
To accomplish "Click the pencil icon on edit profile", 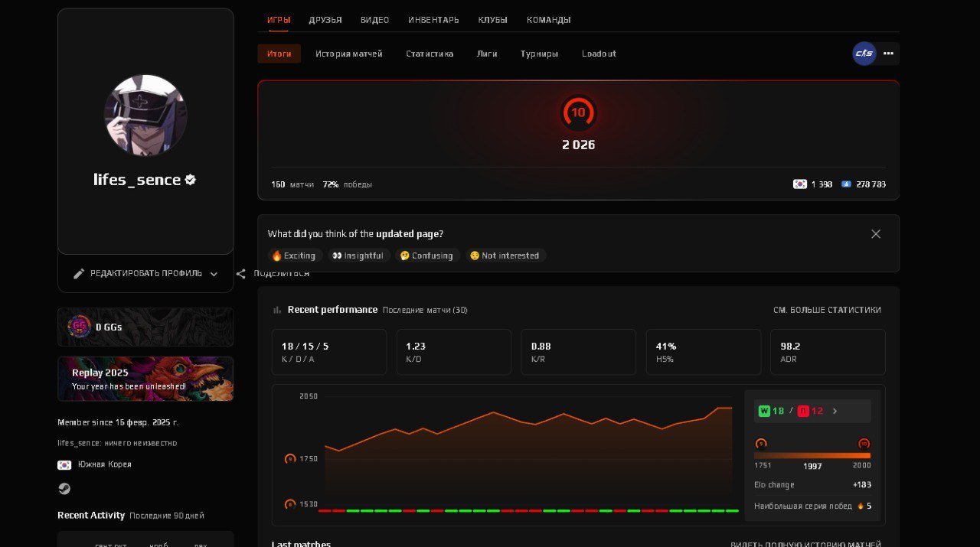I will click(79, 273).
